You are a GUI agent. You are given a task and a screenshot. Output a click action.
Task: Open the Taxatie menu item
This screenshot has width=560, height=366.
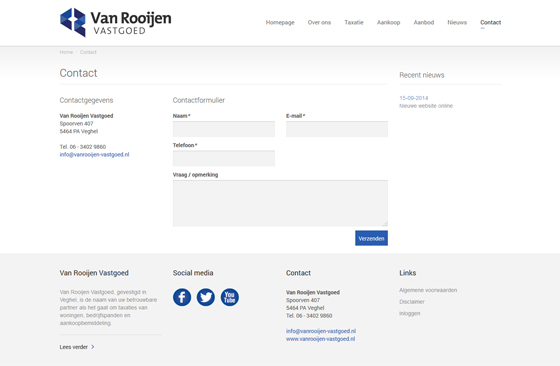354,22
